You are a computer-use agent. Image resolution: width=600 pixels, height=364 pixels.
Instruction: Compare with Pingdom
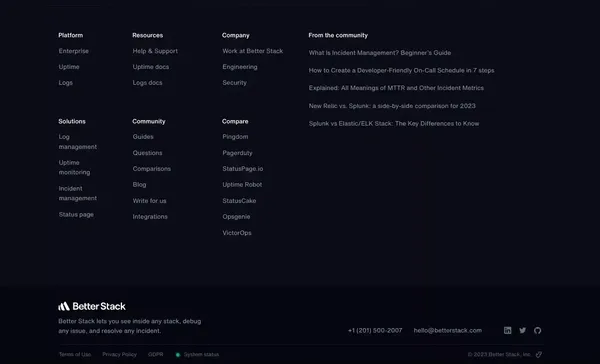(x=235, y=137)
